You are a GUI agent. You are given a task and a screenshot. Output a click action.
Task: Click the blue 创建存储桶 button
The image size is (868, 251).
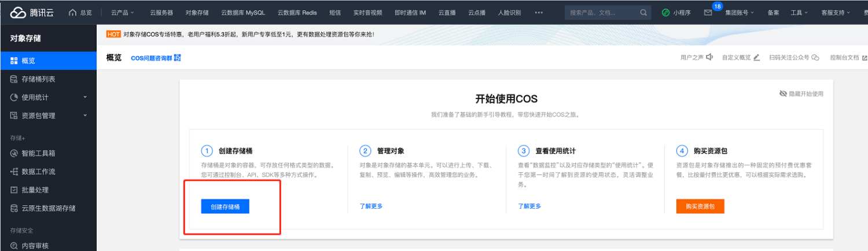point(225,206)
